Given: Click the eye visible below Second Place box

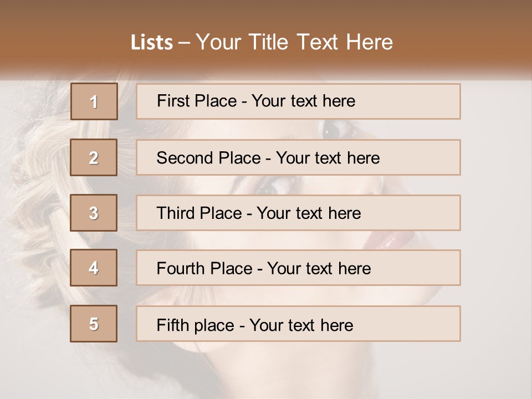Looking at the screenshot, I should point(273,186).
